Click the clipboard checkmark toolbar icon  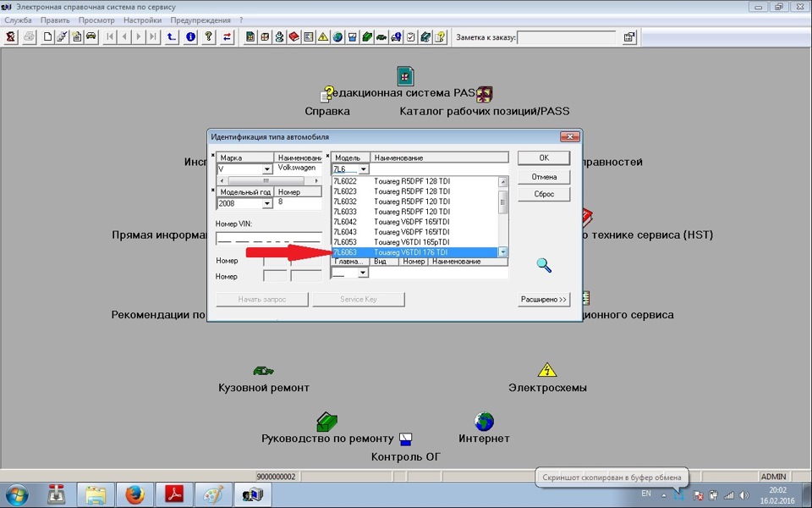coord(411,36)
